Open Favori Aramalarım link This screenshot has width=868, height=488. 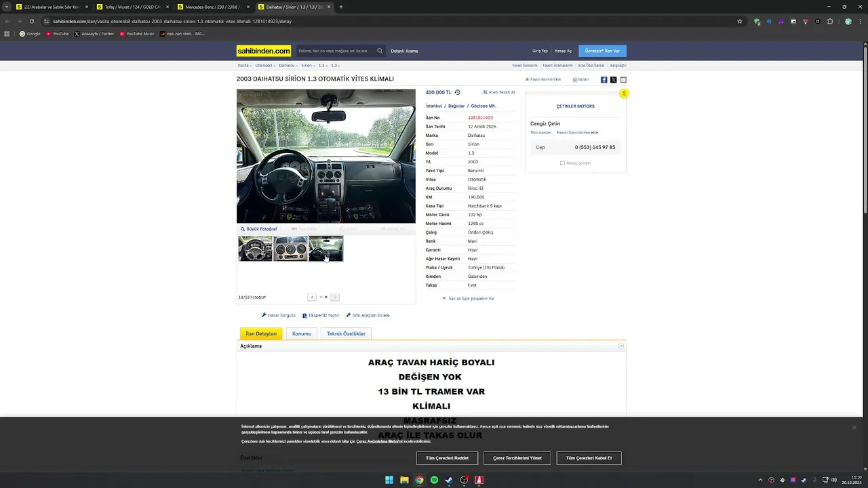[x=557, y=66]
